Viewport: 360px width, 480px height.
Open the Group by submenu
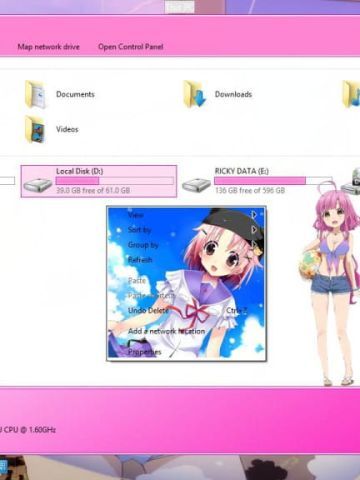pyautogui.click(x=187, y=245)
